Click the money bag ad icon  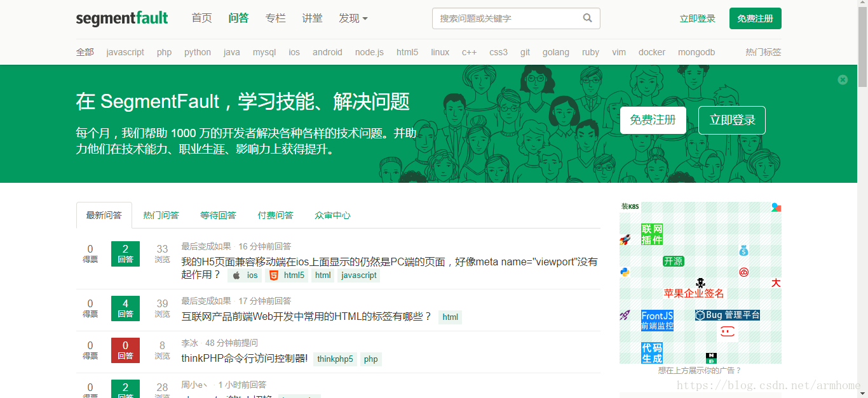(x=743, y=251)
